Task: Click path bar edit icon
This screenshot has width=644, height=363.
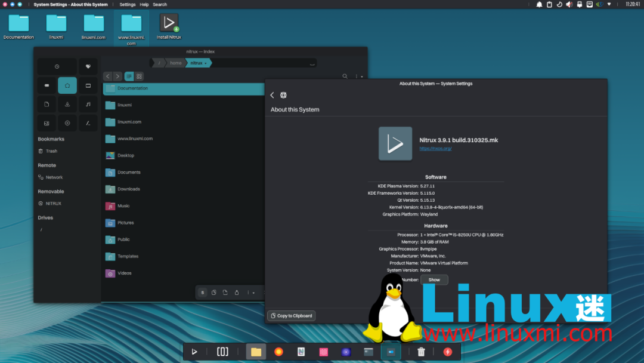Action: coord(312,63)
